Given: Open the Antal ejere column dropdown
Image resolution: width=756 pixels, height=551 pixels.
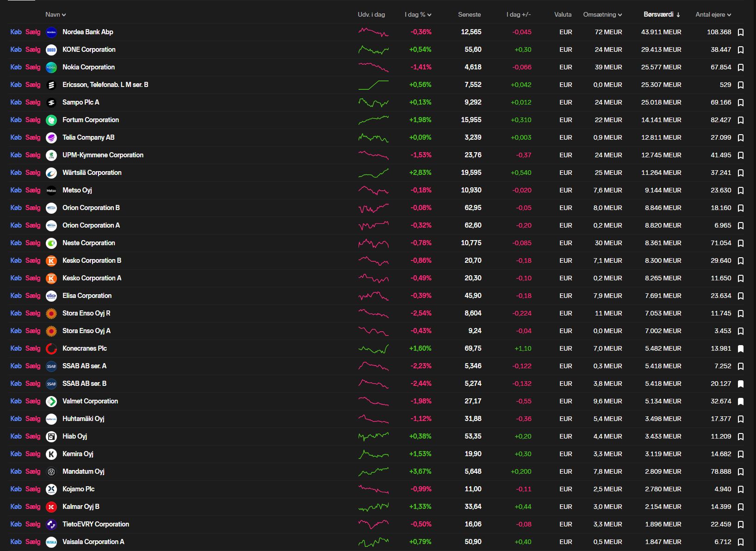Looking at the screenshot, I should point(713,15).
